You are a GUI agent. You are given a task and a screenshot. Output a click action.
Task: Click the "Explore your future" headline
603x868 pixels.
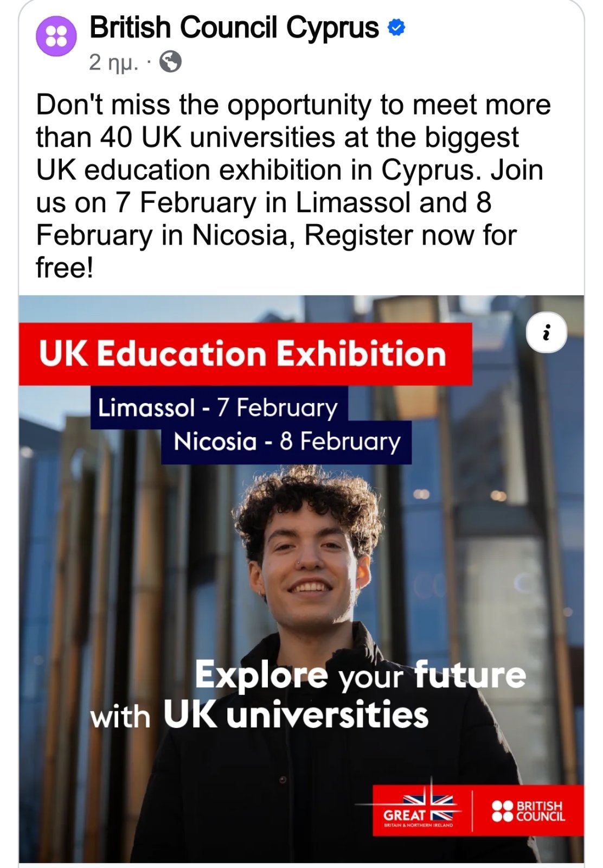tap(360, 675)
